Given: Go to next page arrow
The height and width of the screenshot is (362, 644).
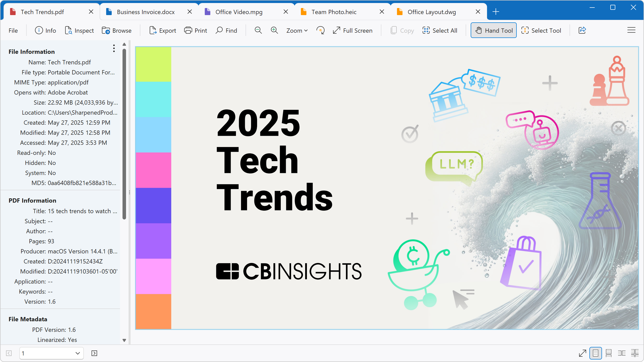Looking at the screenshot, I should pyautogui.click(x=94, y=353).
